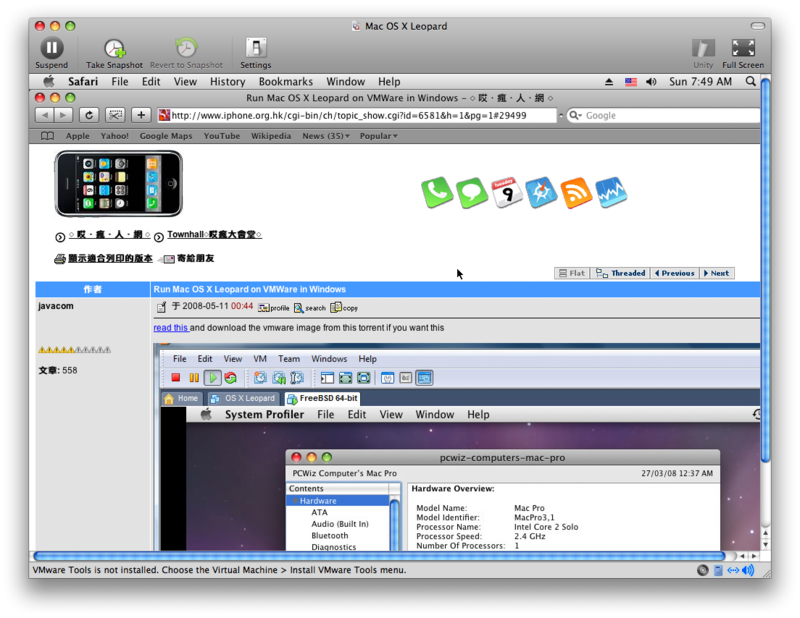Open the Apple bookmark
800x618 pixels.
click(78, 136)
